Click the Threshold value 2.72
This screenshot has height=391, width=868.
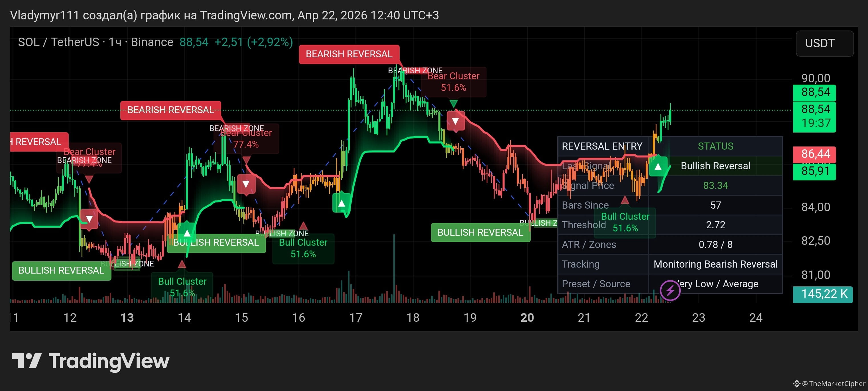pyautogui.click(x=715, y=225)
